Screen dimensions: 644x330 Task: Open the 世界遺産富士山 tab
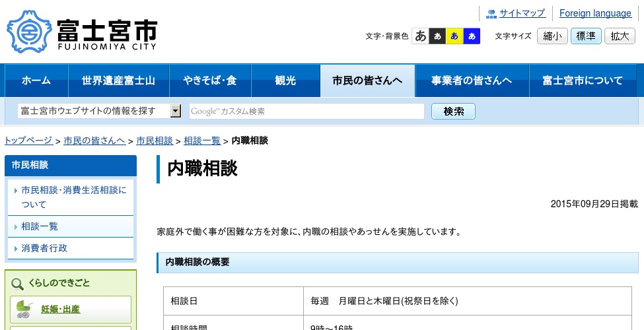(119, 81)
